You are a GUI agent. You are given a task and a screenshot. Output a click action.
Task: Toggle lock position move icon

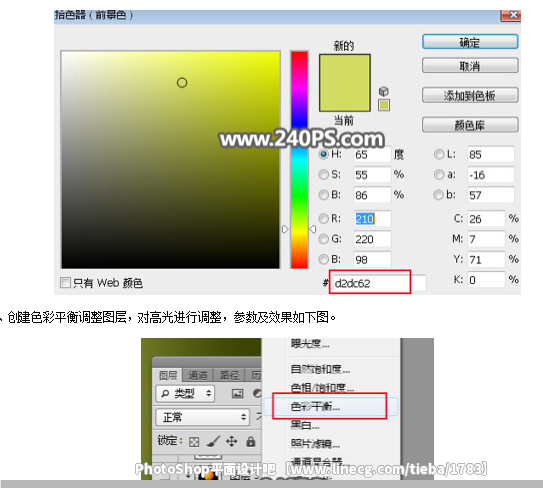(231, 441)
